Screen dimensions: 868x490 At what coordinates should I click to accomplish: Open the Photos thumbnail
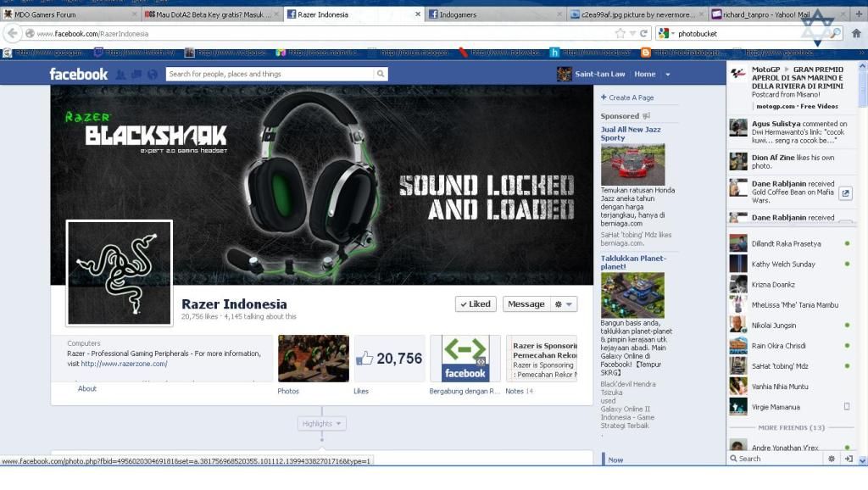(x=314, y=359)
